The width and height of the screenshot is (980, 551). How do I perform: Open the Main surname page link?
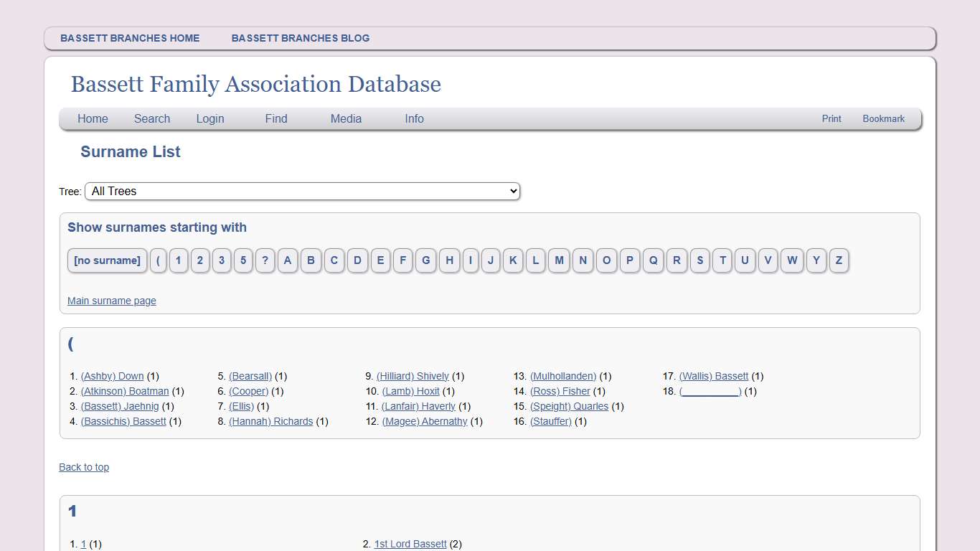111,301
